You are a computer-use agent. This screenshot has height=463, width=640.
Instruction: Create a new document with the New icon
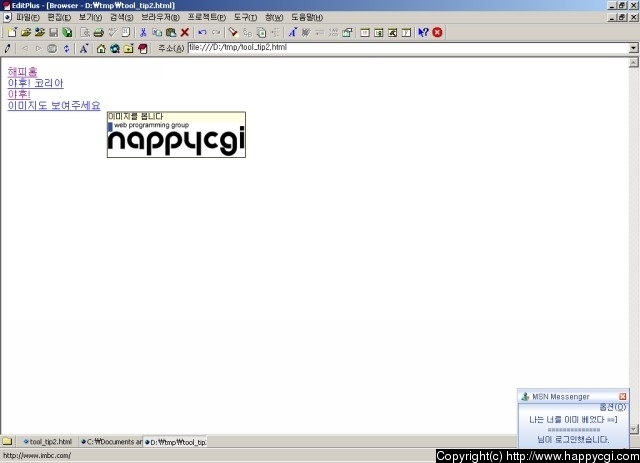pyautogui.click(x=12, y=33)
